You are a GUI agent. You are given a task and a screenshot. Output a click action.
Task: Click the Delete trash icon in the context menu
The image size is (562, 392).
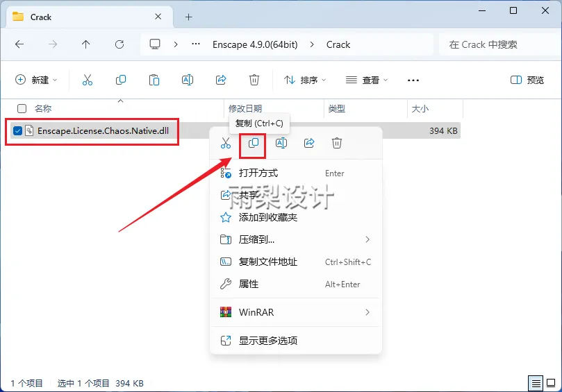336,143
